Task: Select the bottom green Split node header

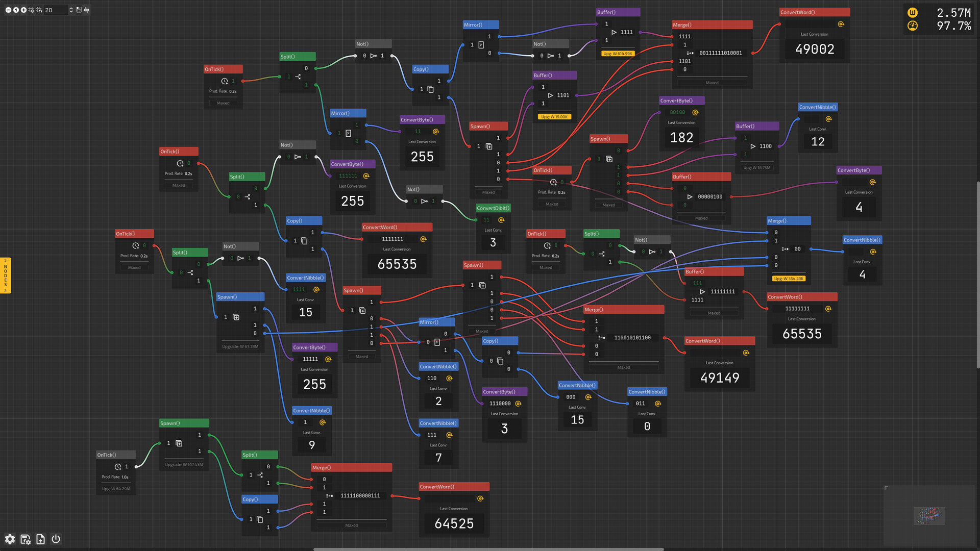Action: [x=260, y=455]
